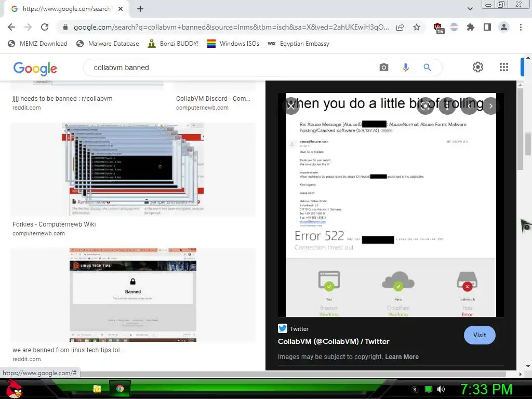Open Malware Database bookmark
532x399 pixels.
pyautogui.click(x=108, y=44)
